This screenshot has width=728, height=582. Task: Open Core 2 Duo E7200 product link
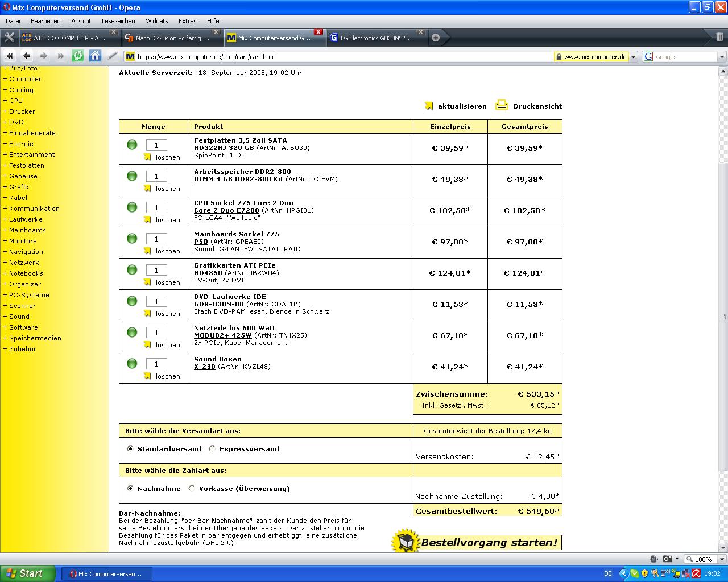[226, 210]
